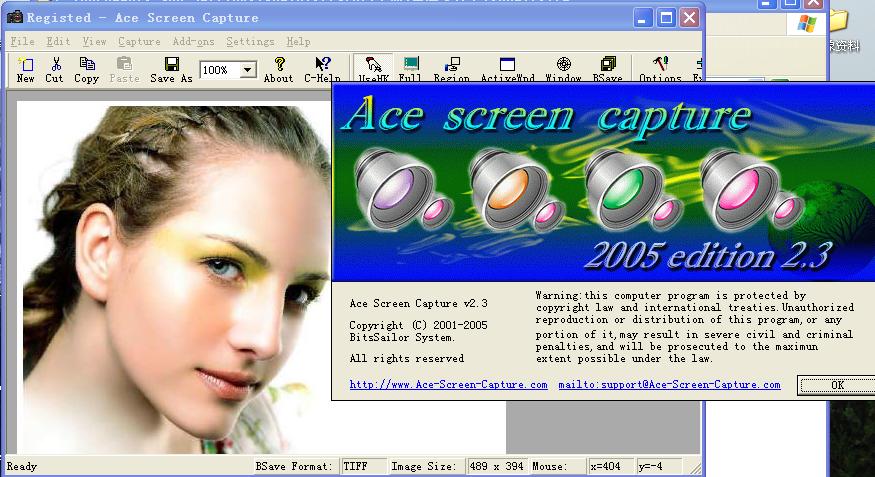This screenshot has width=875, height=477.
Task: Open the zoom 100% dropdown arrow
Action: click(x=247, y=70)
